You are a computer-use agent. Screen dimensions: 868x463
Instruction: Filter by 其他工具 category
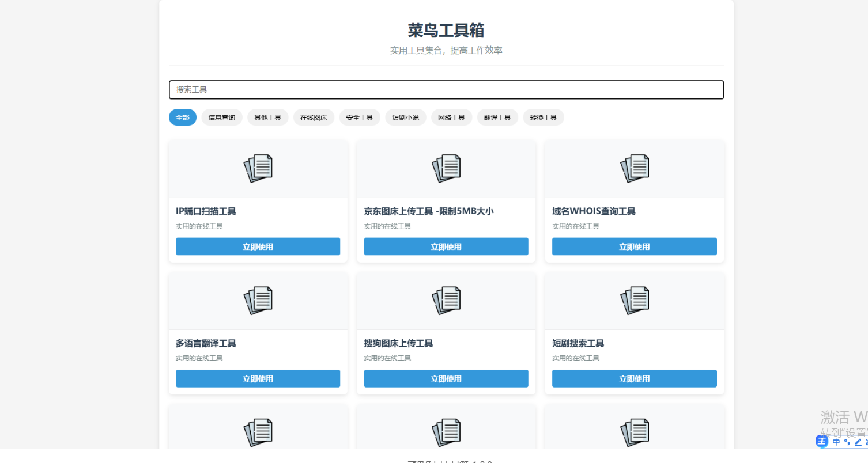coord(268,117)
